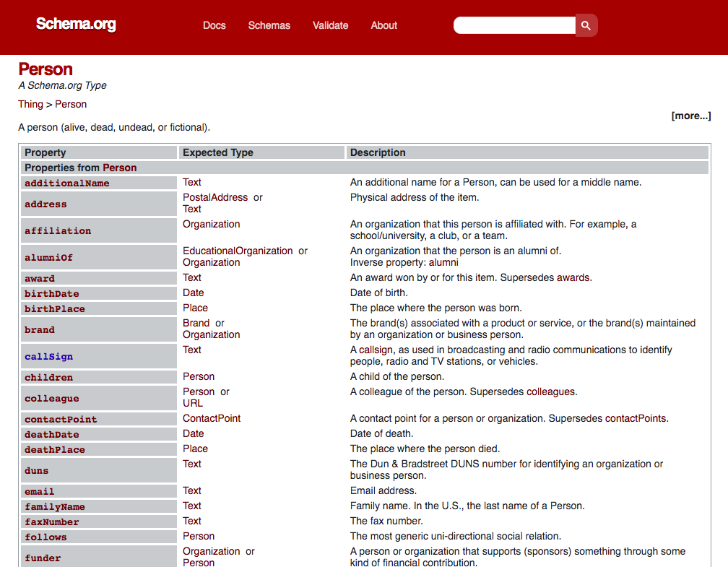Click callsign link in description
This screenshot has width=728, height=567.
pyautogui.click(x=376, y=350)
